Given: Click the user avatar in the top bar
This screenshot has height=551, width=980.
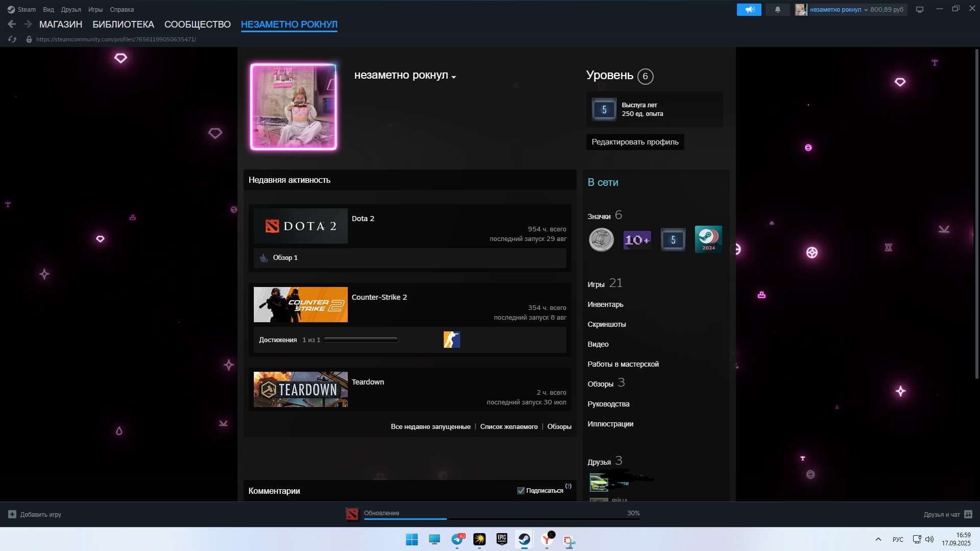Looking at the screenshot, I should tap(801, 10).
